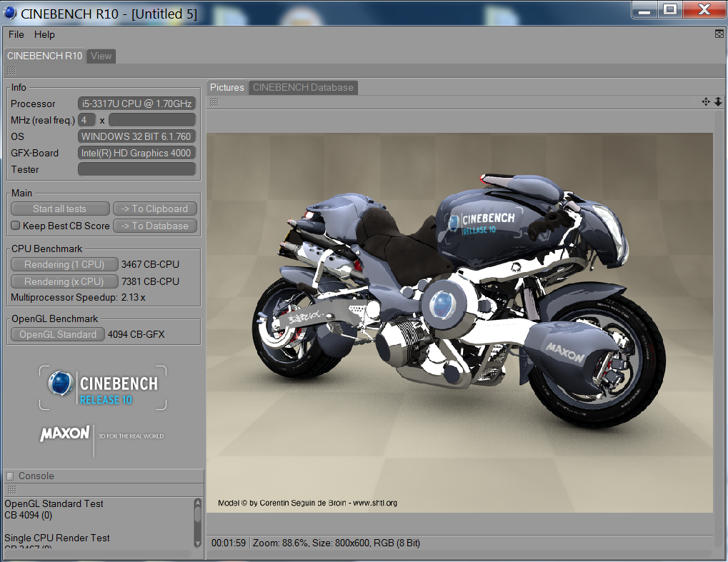Open the CINEBENCH Database tab
Screen dimensions: 728x562
(303, 87)
